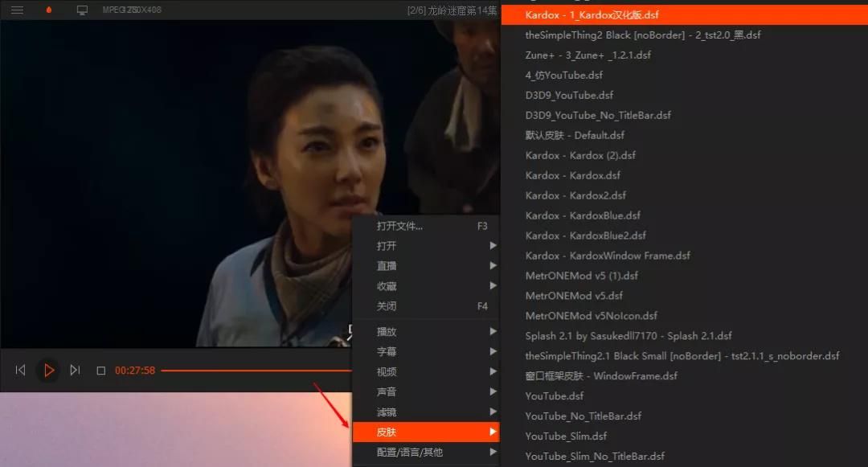Stop the video playback
Screen dimensions: 868x467
[x=100, y=371]
